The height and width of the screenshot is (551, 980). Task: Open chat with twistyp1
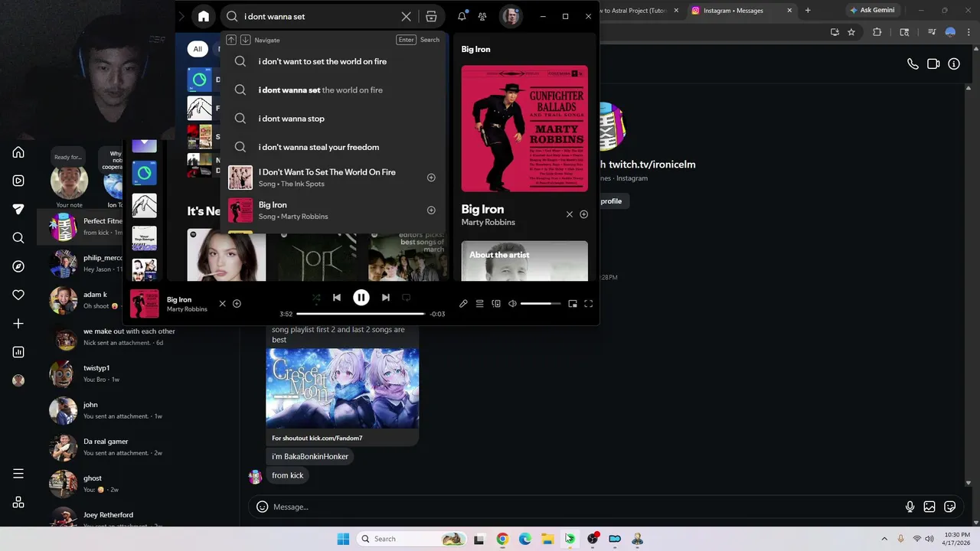coord(138,373)
